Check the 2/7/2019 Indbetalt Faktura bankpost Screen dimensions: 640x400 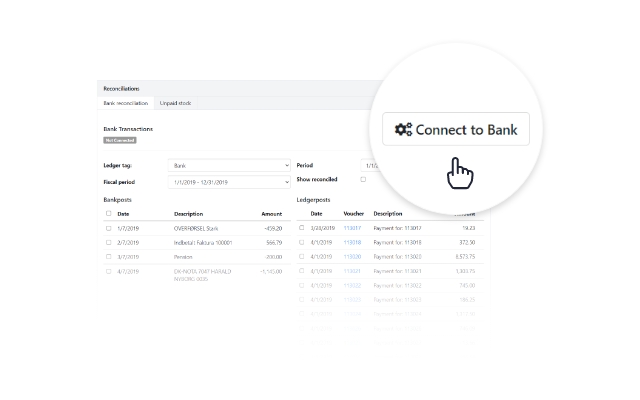point(109,242)
